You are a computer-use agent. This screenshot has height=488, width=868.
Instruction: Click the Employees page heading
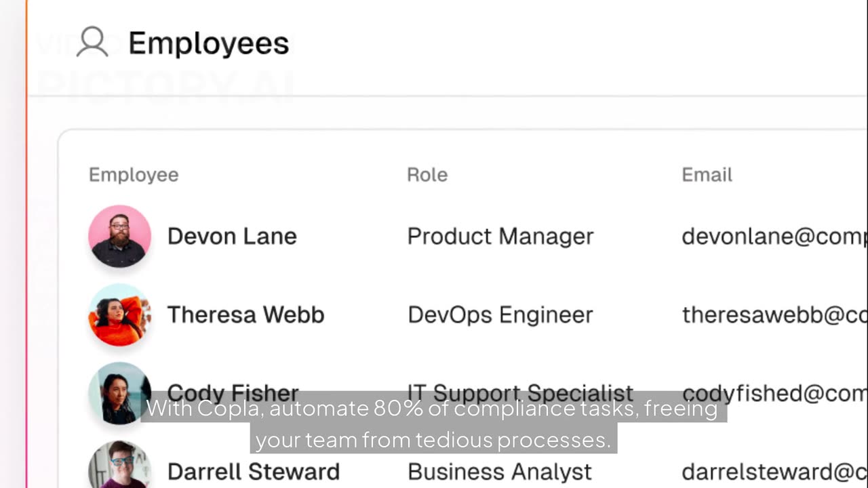[x=208, y=43]
